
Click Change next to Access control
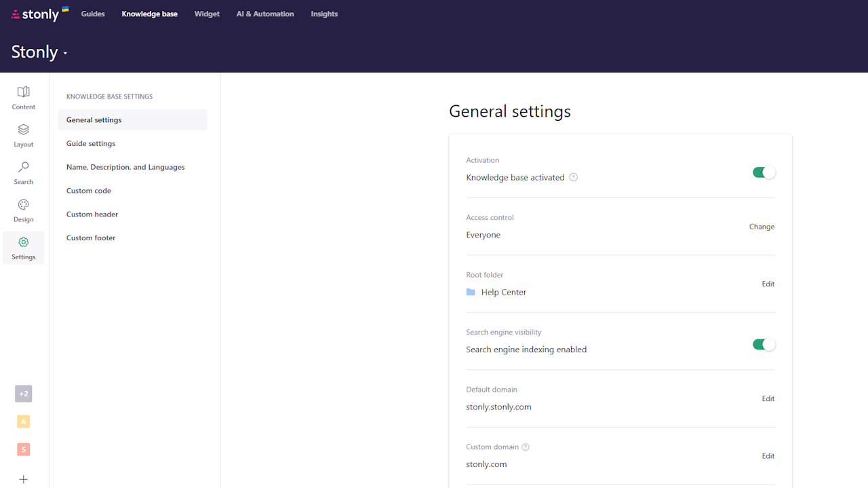coord(762,226)
